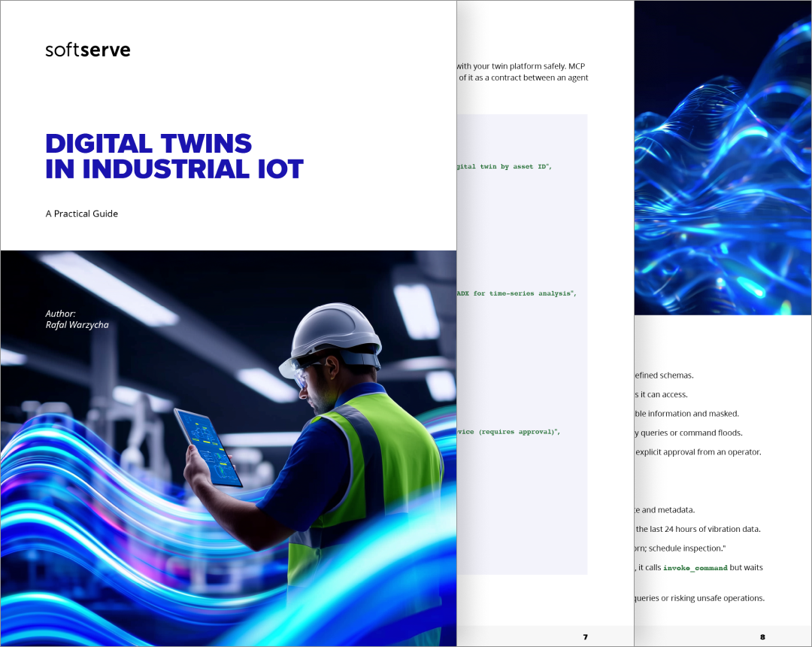Click the code line 'digital twin by asset ID'
The image size is (812, 647).
(x=502, y=166)
